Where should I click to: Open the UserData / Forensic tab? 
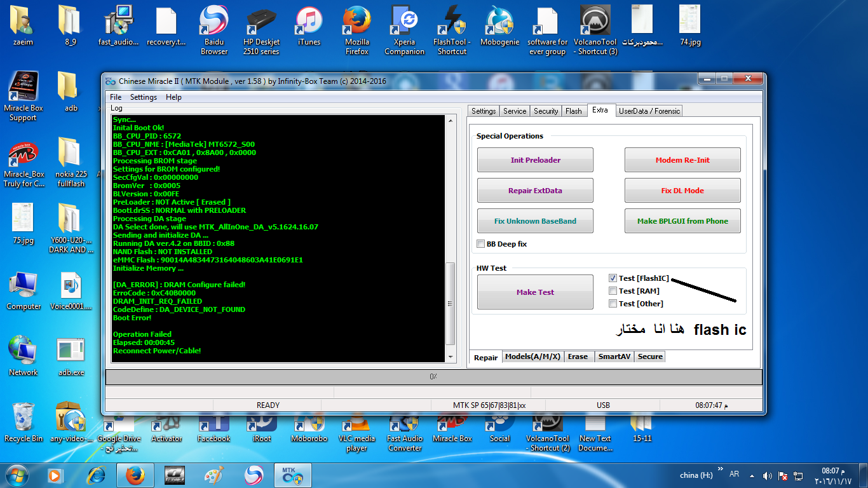click(649, 111)
